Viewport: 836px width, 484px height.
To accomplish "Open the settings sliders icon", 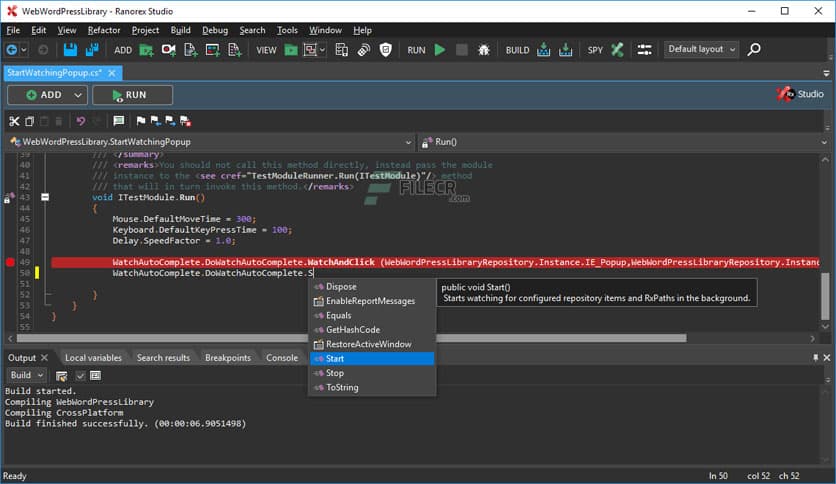I will pyautogui.click(x=645, y=50).
